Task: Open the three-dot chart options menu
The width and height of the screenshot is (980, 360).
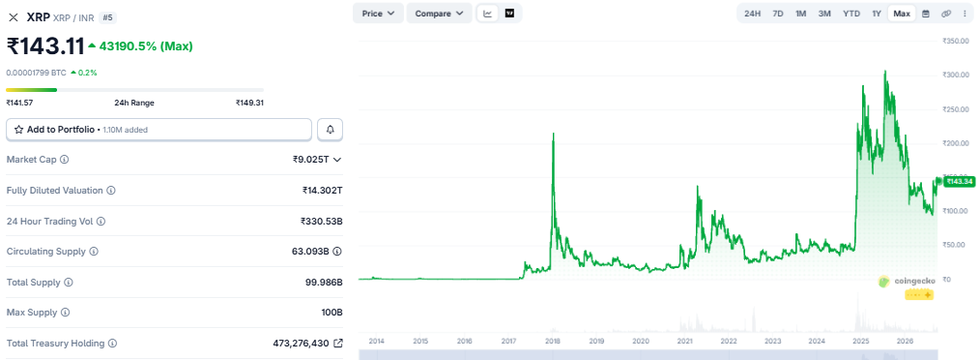Action: point(965,14)
